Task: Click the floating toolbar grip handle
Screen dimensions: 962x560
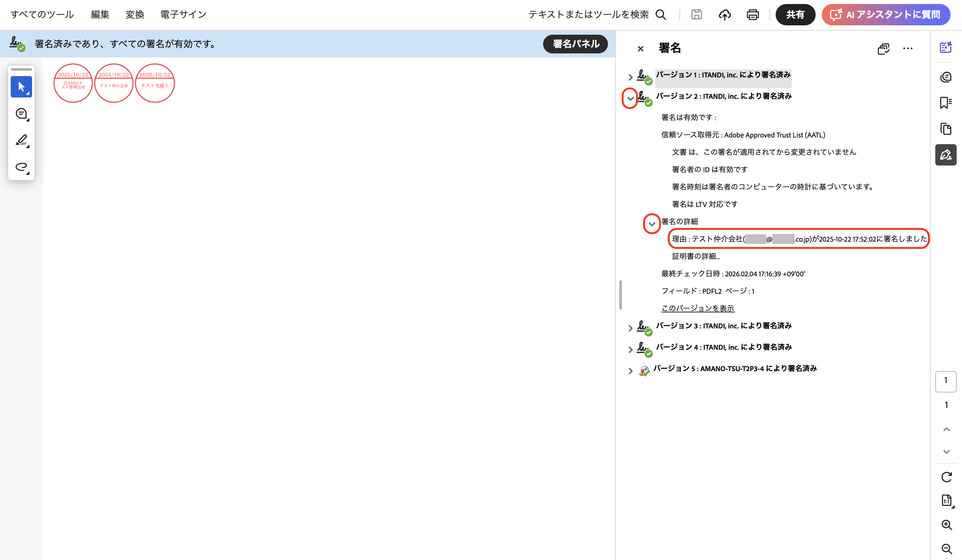Action: tap(21, 69)
